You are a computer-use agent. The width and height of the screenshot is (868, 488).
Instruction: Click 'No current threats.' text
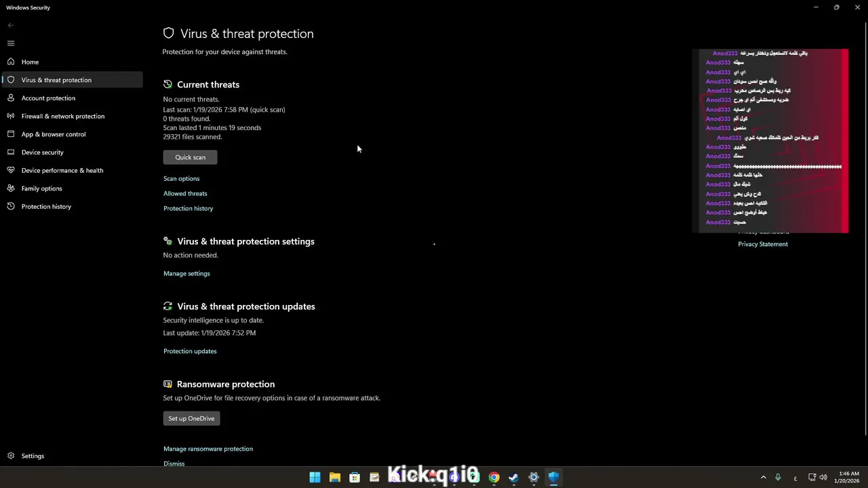coord(191,100)
